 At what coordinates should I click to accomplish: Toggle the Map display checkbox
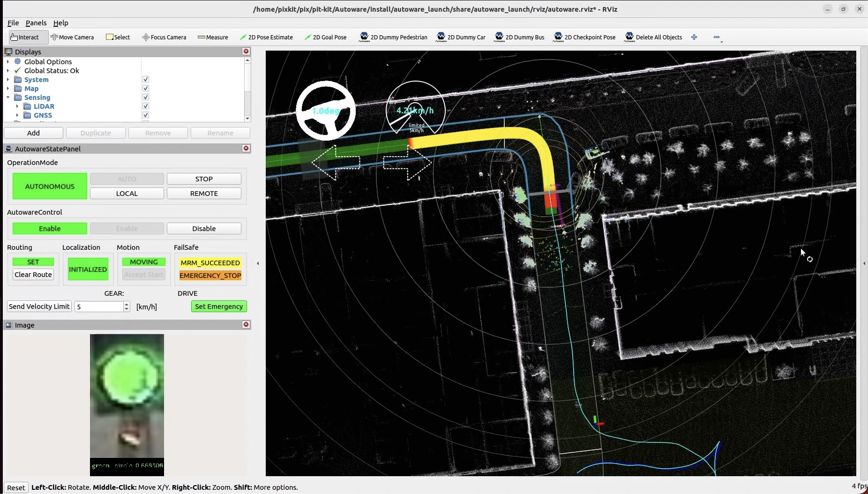pyautogui.click(x=146, y=88)
